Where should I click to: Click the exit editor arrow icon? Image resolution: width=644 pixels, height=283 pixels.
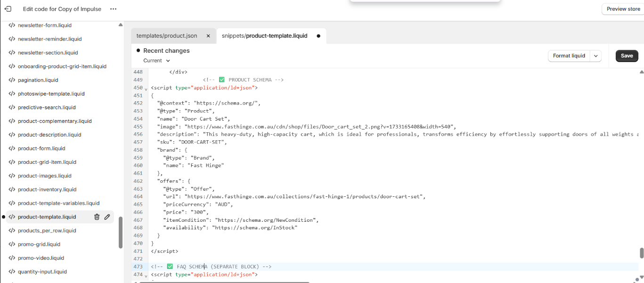coord(8,9)
